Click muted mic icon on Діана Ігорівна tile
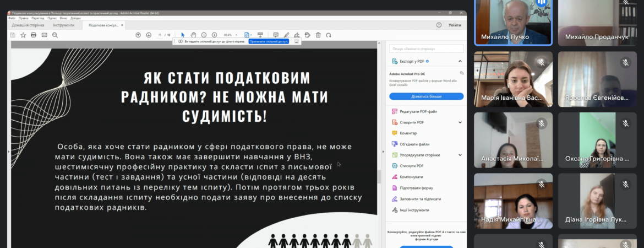 click(625, 184)
